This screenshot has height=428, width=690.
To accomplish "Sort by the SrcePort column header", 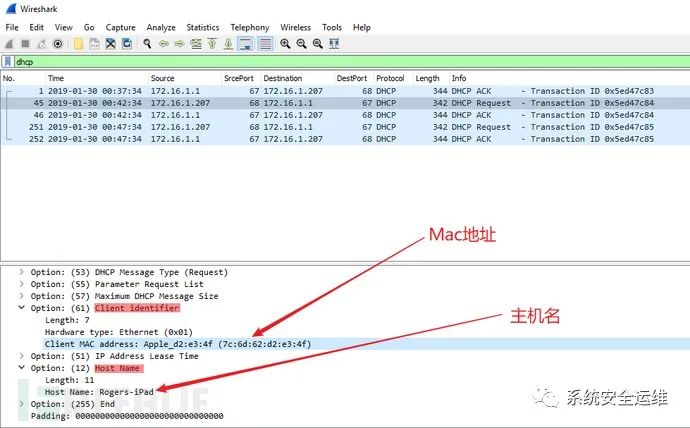I will click(x=241, y=78).
